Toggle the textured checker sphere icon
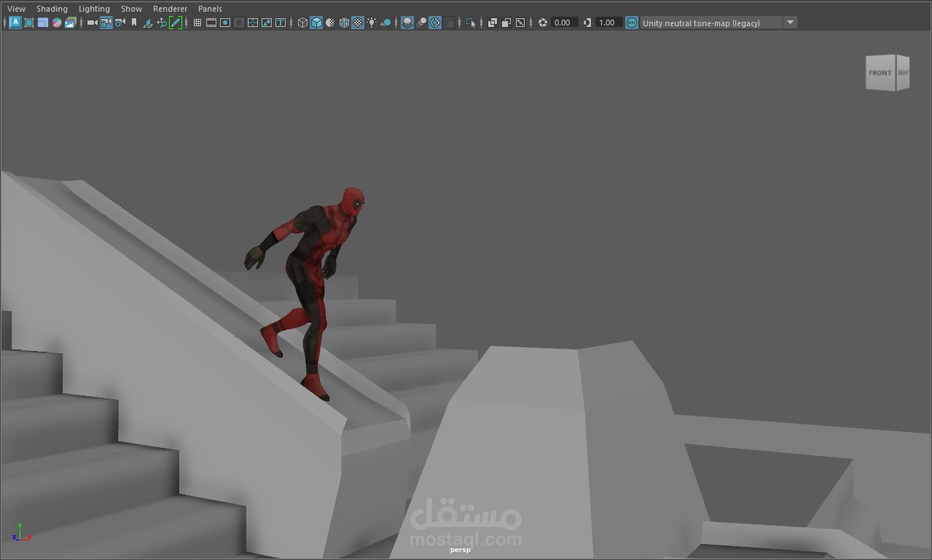Screen dimensions: 932x560 pyautogui.click(x=358, y=23)
